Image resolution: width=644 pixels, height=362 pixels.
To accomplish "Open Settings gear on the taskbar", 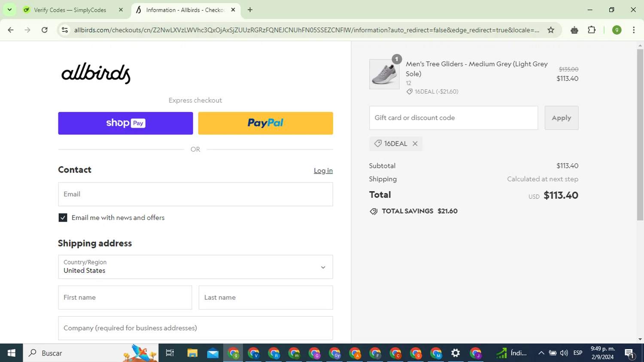I will pyautogui.click(x=456, y=353).
